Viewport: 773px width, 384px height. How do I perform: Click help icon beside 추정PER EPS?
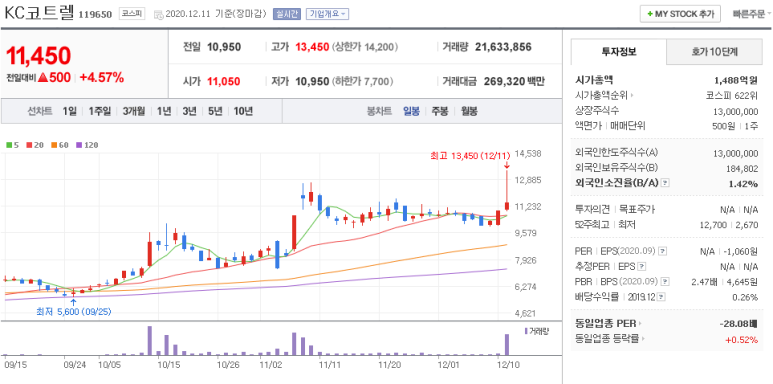click(x=641, y=266)
